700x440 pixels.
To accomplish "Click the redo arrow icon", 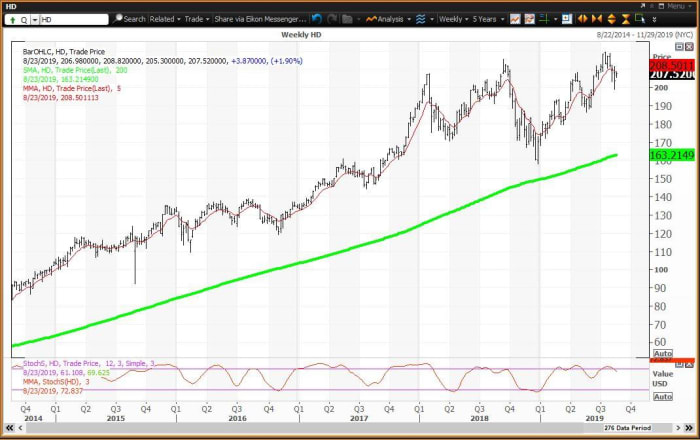I will coord(331,19).
